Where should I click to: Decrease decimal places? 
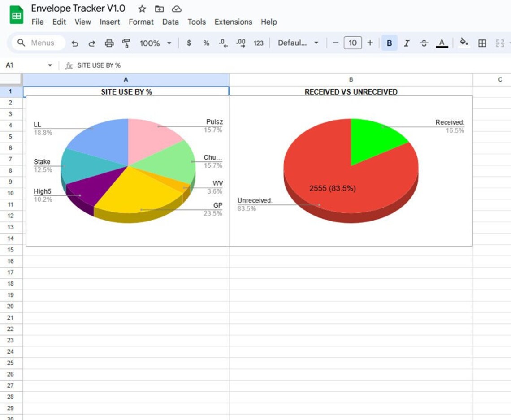coord(223,43)
